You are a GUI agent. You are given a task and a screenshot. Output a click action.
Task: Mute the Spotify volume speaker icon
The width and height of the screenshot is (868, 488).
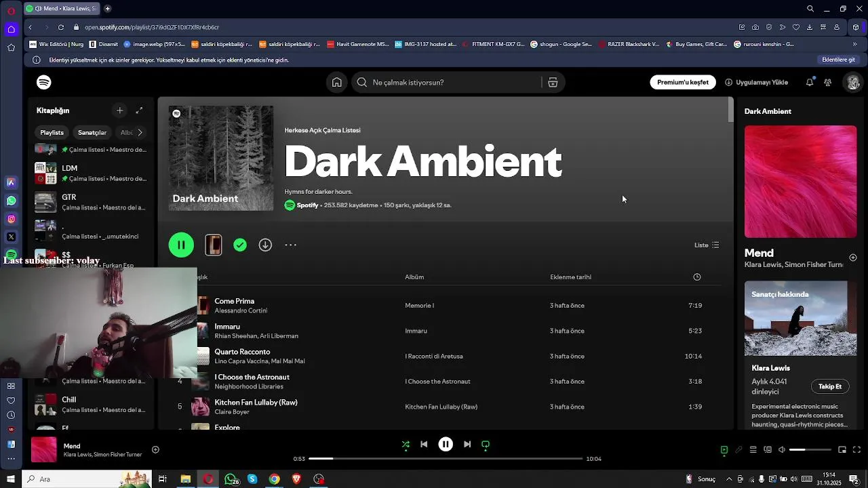[x=782, y=449]
